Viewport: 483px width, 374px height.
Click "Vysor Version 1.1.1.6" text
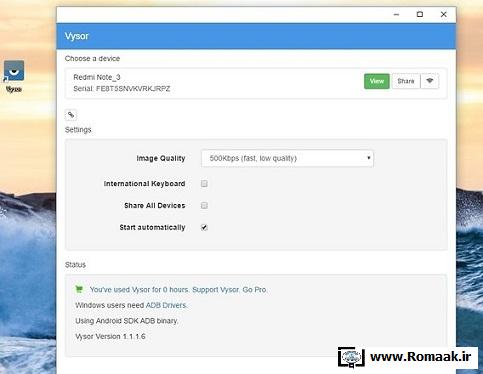pyautogui.click(x=110, y=336)
